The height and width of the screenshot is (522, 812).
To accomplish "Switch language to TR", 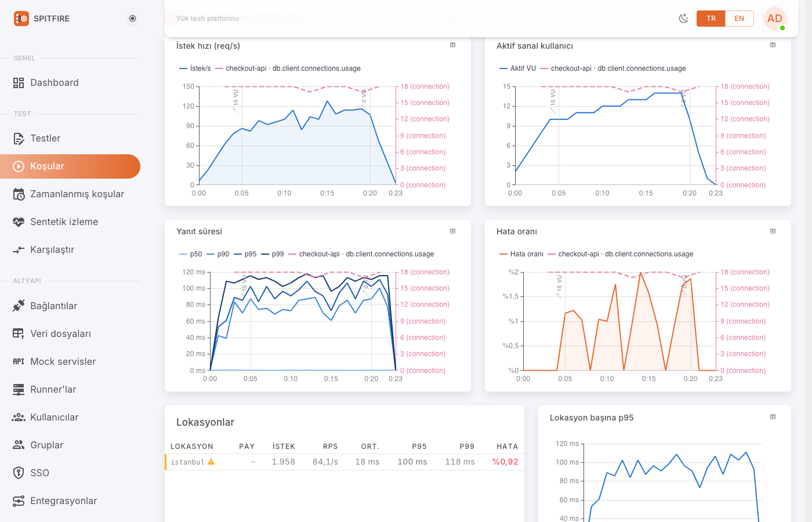I will (711, 19).
